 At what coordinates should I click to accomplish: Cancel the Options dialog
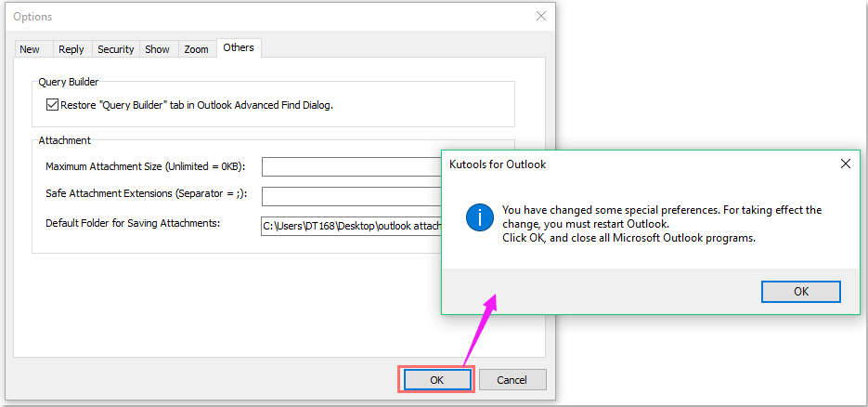pos(512,380)
